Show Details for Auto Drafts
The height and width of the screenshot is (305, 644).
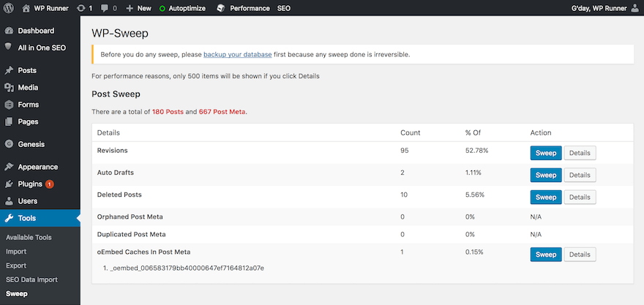pyautogui.click(x=580, y=176)
